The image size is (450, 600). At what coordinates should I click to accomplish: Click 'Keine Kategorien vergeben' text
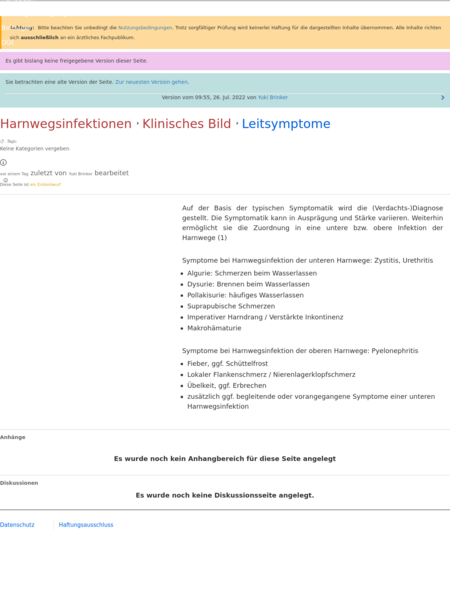pos(34,148)
